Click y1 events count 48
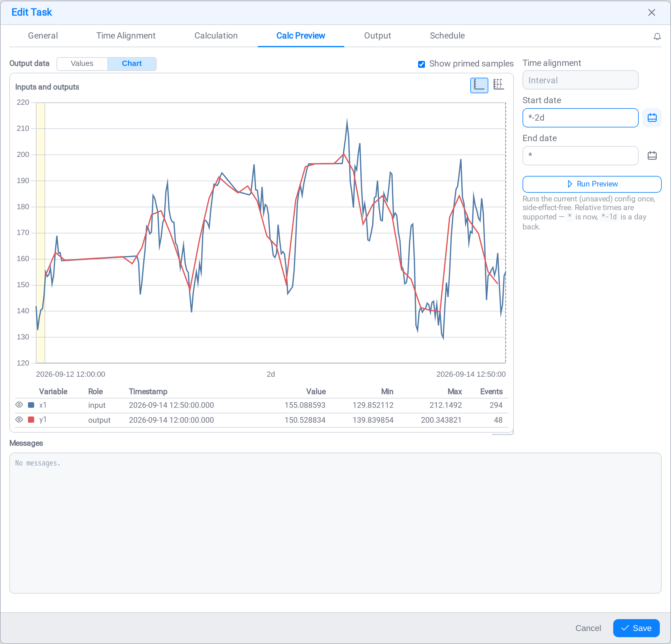The width and height of the screenshot is (671, 644). 498,420
